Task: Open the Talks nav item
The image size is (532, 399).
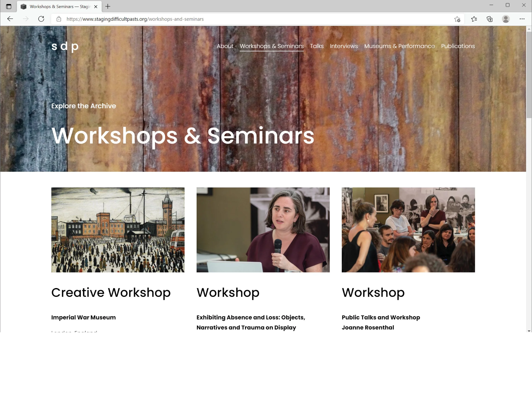Action: tap(316, 46)
